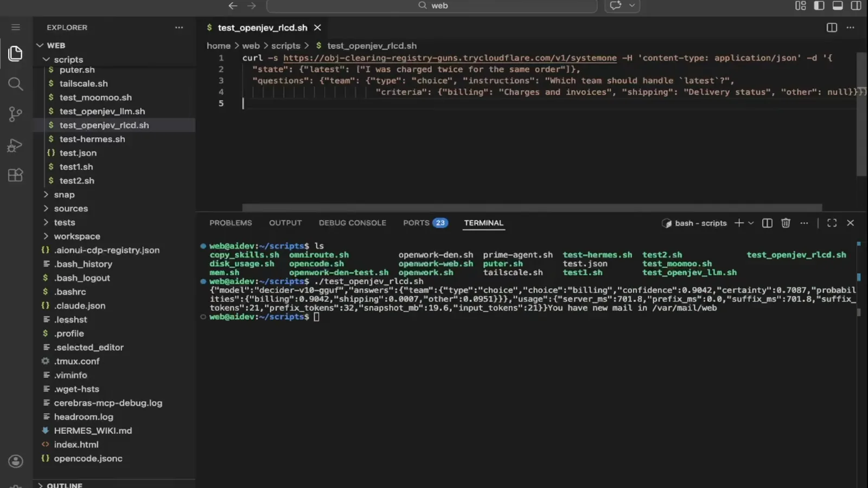Toggle the bottom panel visibility
868x488 pixels.
coord(838,5)
